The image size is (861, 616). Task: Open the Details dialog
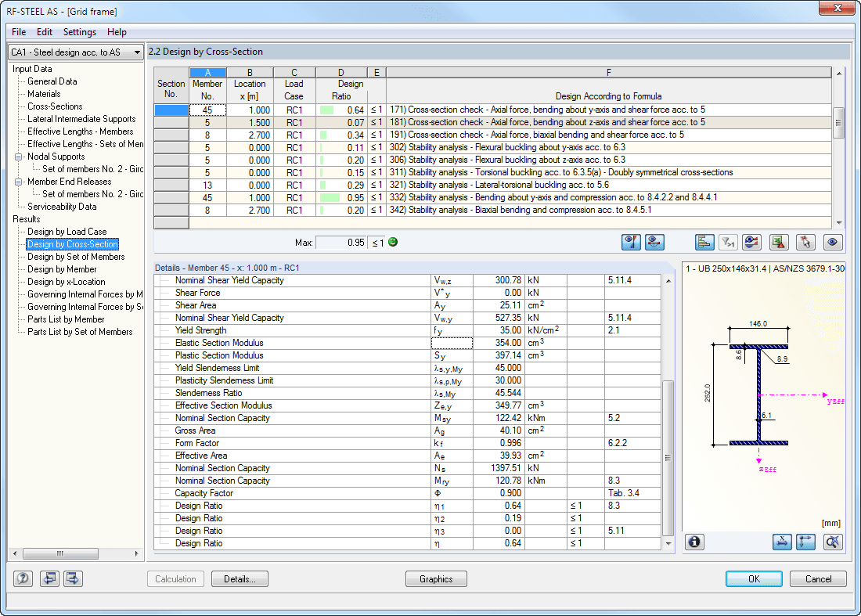(240, 578)
